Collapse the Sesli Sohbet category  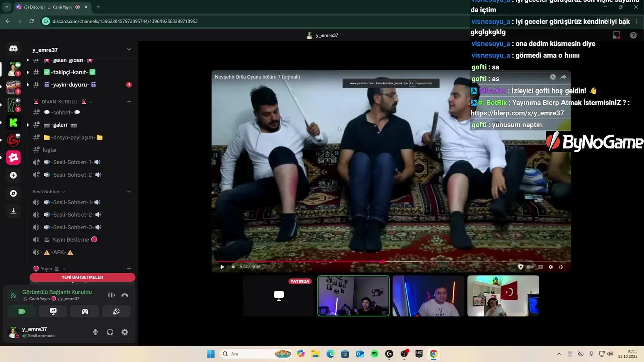[49, 192]
